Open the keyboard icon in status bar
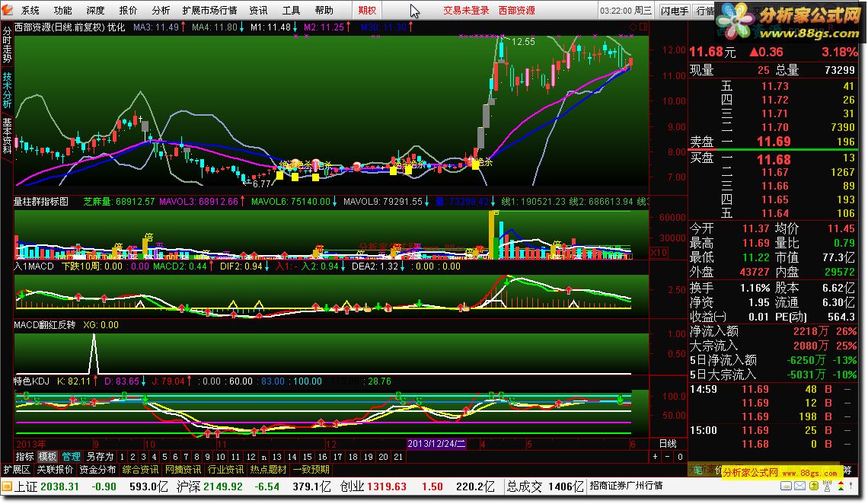Image resolution: width=868 pixels, height=504 pixels. [x=786, y=486]
